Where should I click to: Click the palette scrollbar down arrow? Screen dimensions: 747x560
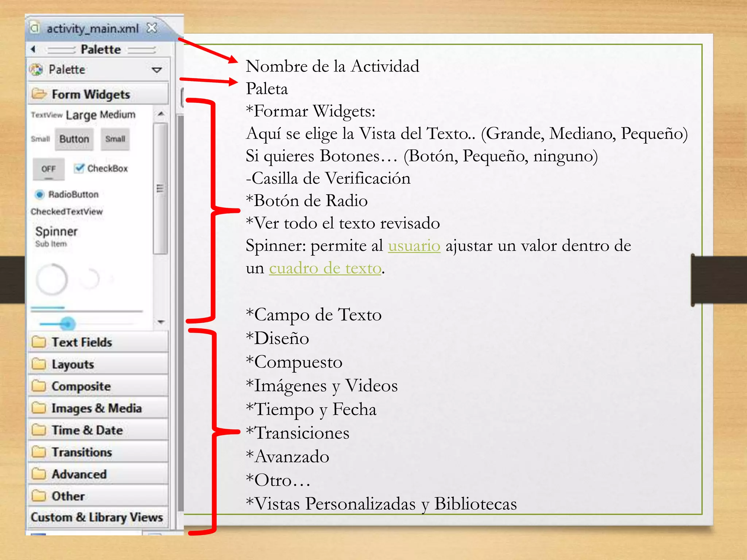(160, 322)
